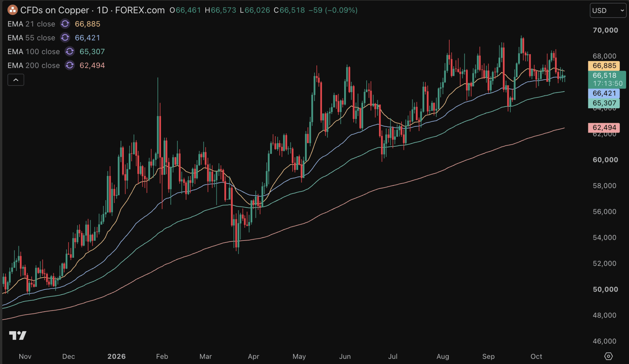Click the EMA 200 value 62,494 in legend
The image size is (629, 364).
point(92,65)
